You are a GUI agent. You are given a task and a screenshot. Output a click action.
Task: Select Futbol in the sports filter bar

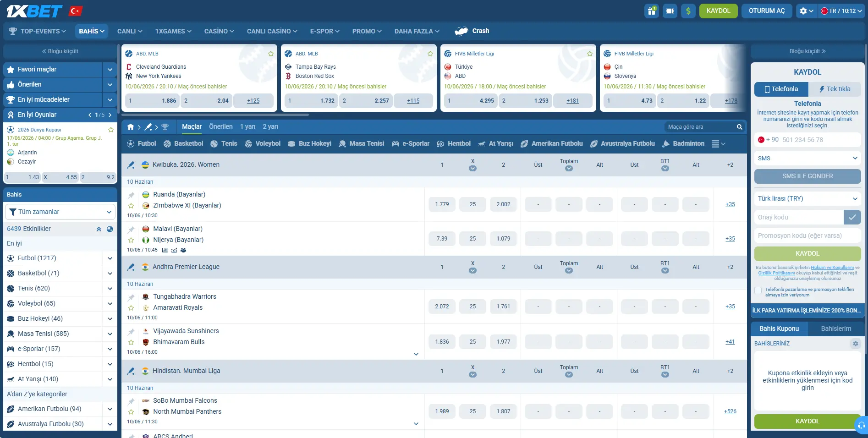[x=142, y=144]
